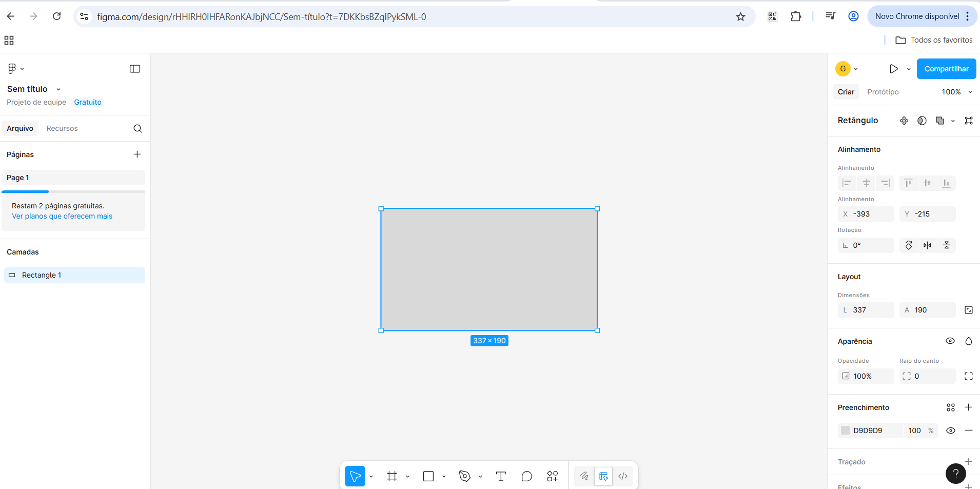
Task: Add a new page with plus icon
Action: pyautogui.click(x=137, y=154)
